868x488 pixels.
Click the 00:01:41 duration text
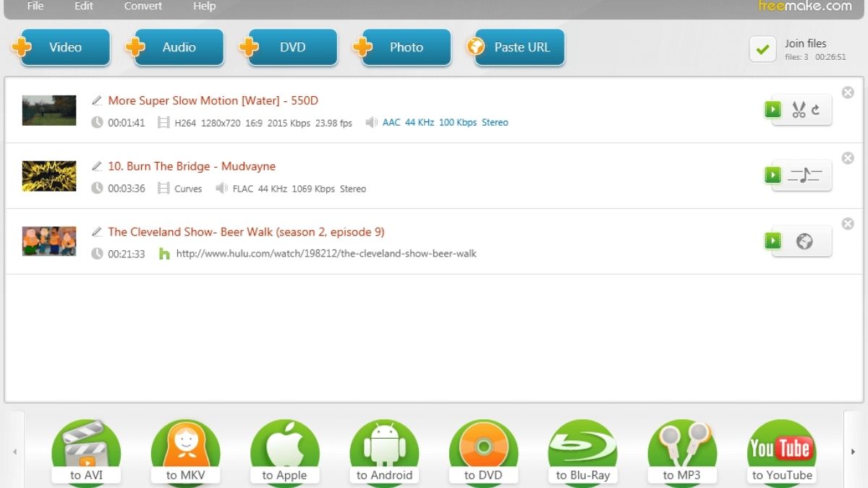(x=127, y=123)
